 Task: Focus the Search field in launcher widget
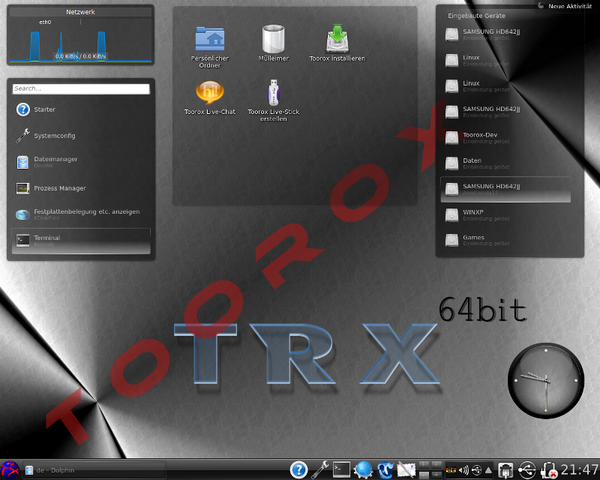tap(81, 88)
